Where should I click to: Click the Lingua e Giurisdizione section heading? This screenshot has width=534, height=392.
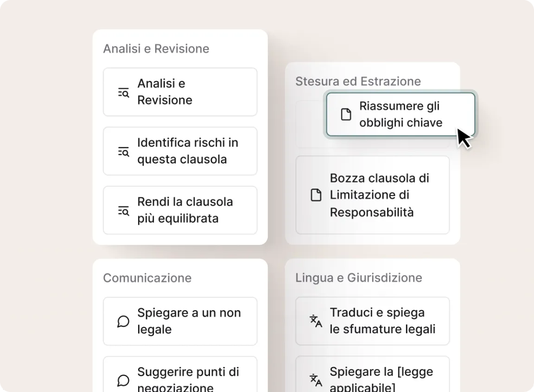click(x=358, y=278)
